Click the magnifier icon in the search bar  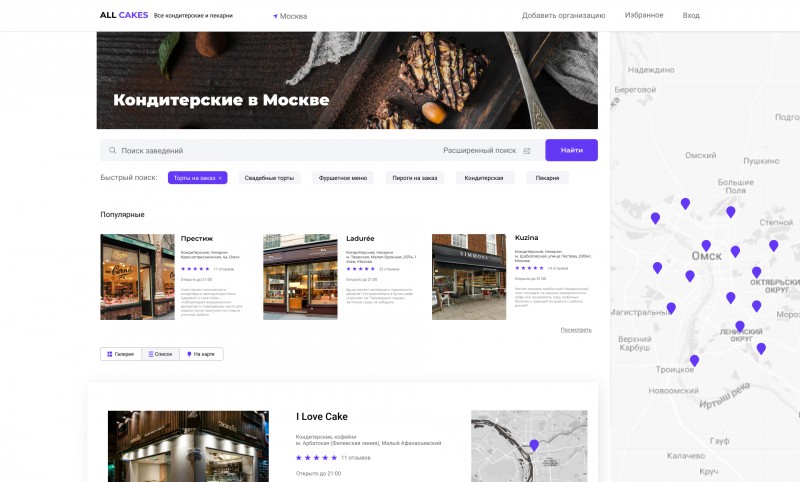click(112, 150)
